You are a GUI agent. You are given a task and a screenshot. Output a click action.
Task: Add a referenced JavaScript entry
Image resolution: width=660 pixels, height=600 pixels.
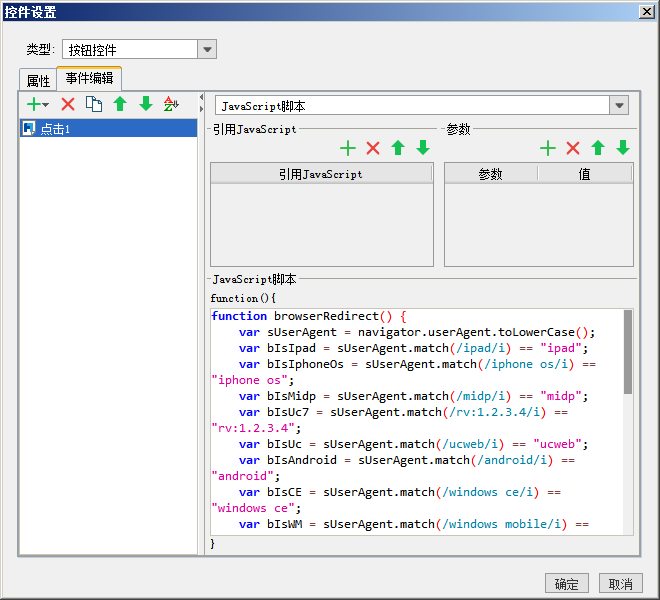click(x=348, y=148)
